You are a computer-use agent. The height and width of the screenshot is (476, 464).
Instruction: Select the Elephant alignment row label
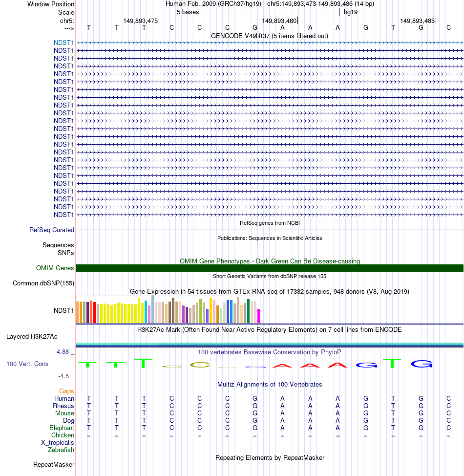62,428
